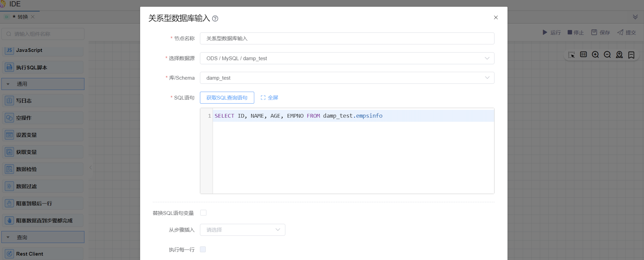Screen dimensions: 644x260
Task: Click the 运行 run button
Action: coord(552,33)
